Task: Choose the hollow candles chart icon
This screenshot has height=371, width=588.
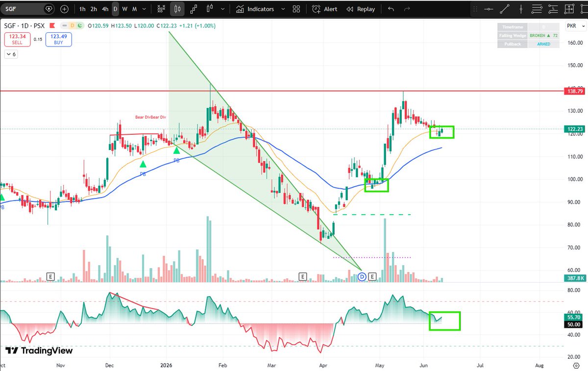Action: tap(211, 9)
